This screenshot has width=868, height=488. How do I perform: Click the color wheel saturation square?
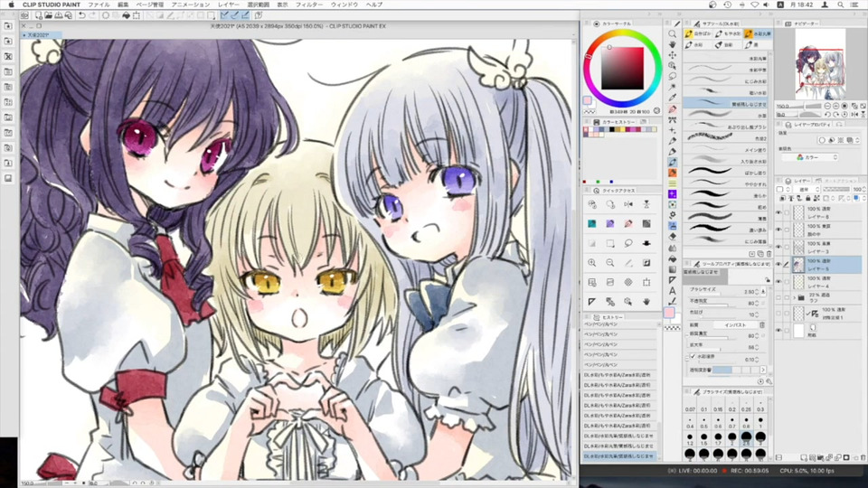[x=622, y=68]
